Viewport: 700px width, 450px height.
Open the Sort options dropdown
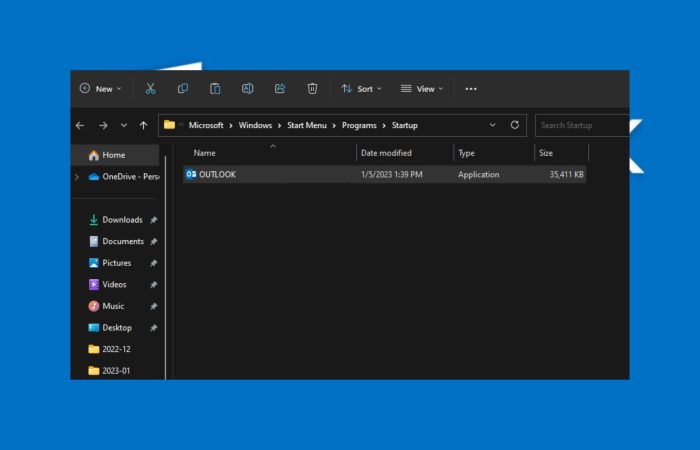click(x=362, y=89)
